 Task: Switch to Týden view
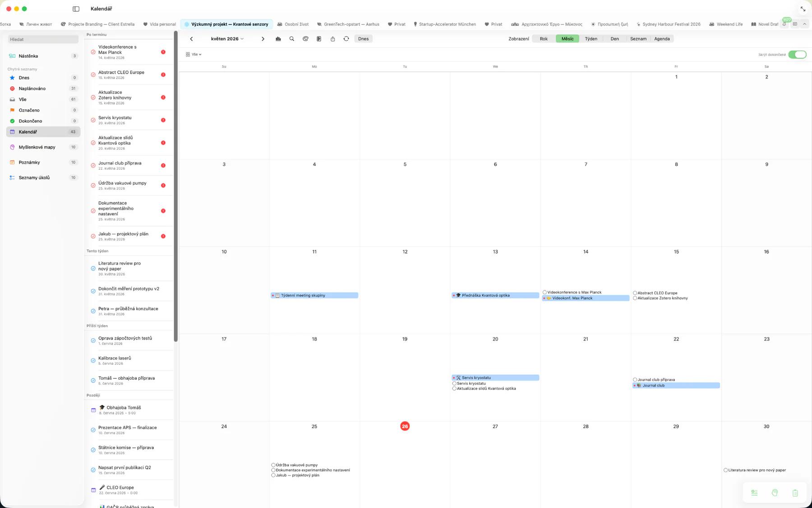point(591,39)
